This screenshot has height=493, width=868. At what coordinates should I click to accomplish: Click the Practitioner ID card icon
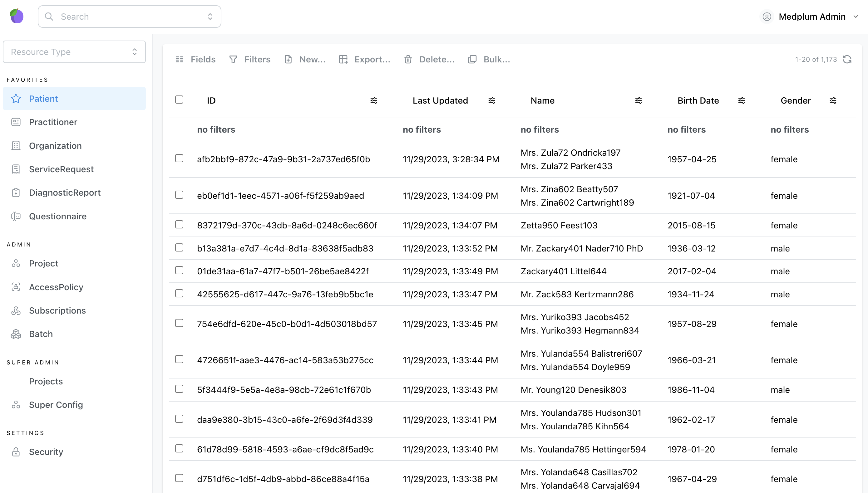(16, 122)
